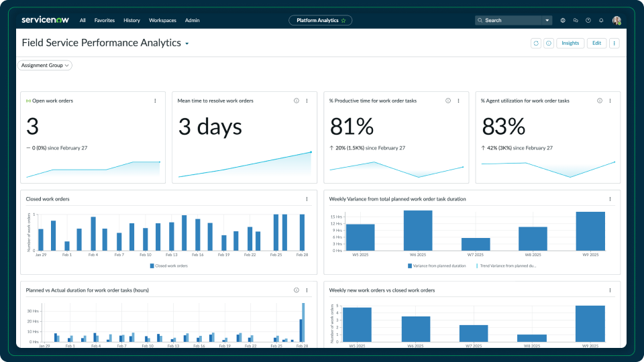
Task: Open the History menu
Action: 131,20
